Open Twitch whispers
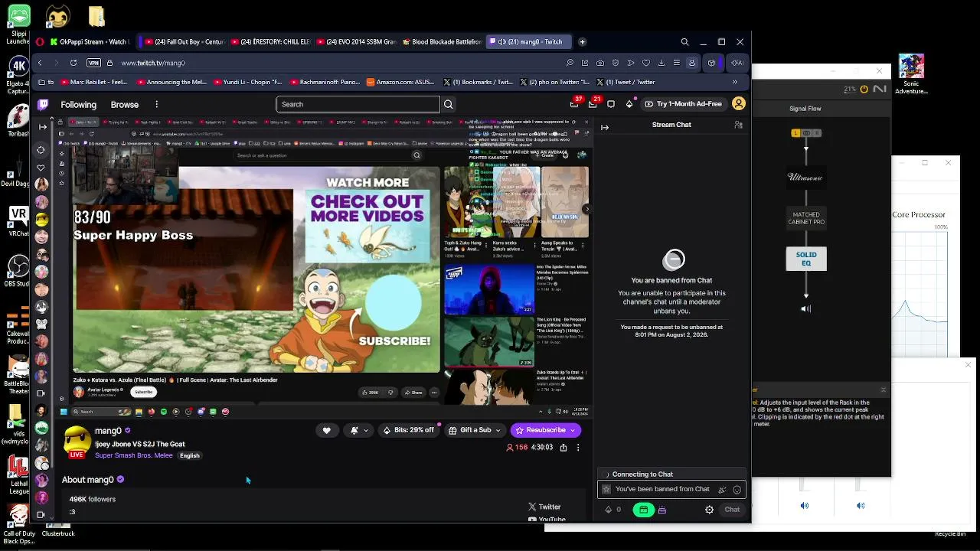980x551 pixels. (x=611, y=104)
